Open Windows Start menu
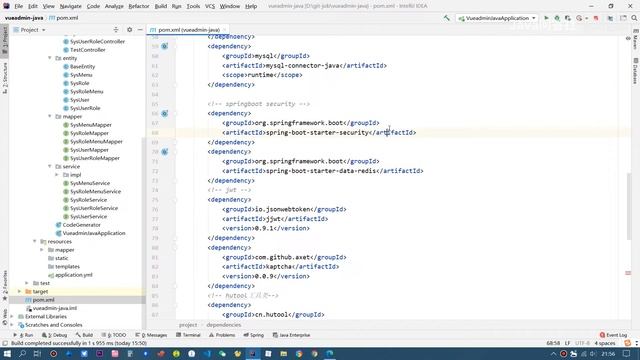Image resolution: width=640 pixels, height=360 pixels. click(x=7, y=353)
